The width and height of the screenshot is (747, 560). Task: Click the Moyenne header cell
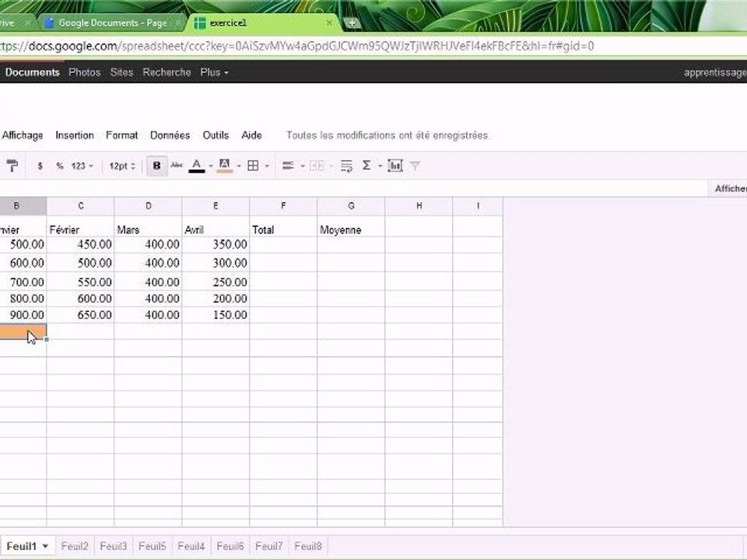coord(351,226)
